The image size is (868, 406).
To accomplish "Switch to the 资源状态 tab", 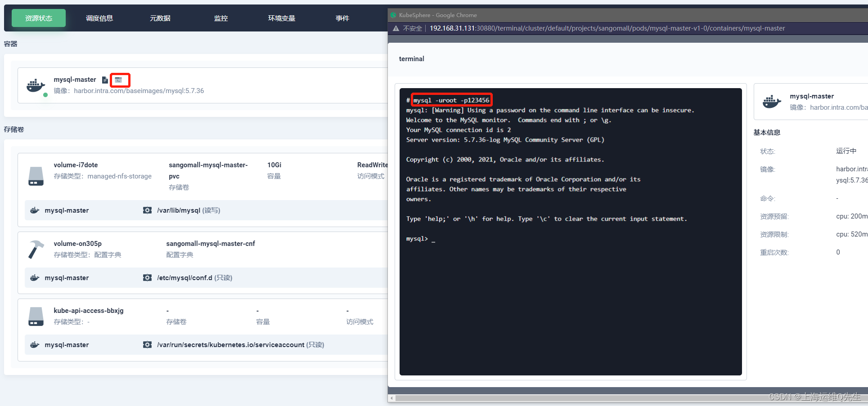I will (39, 18).
